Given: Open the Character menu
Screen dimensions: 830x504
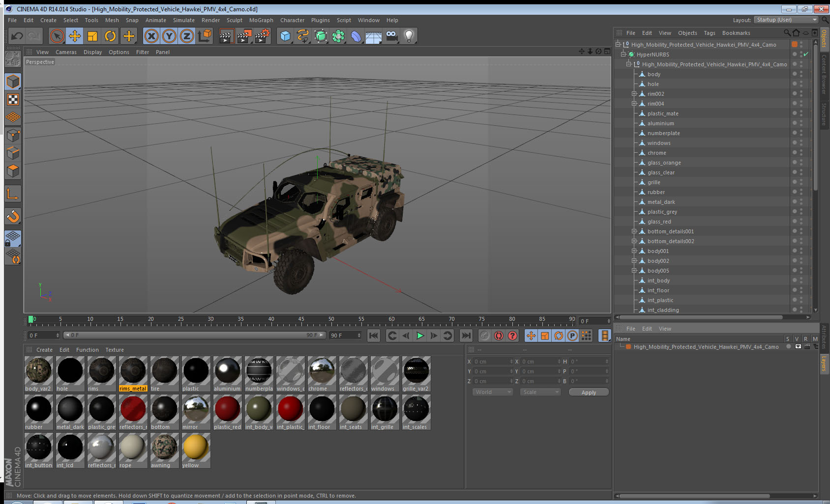Looking at the screenshot, I should pyautogui.click(x=292, y=20).
